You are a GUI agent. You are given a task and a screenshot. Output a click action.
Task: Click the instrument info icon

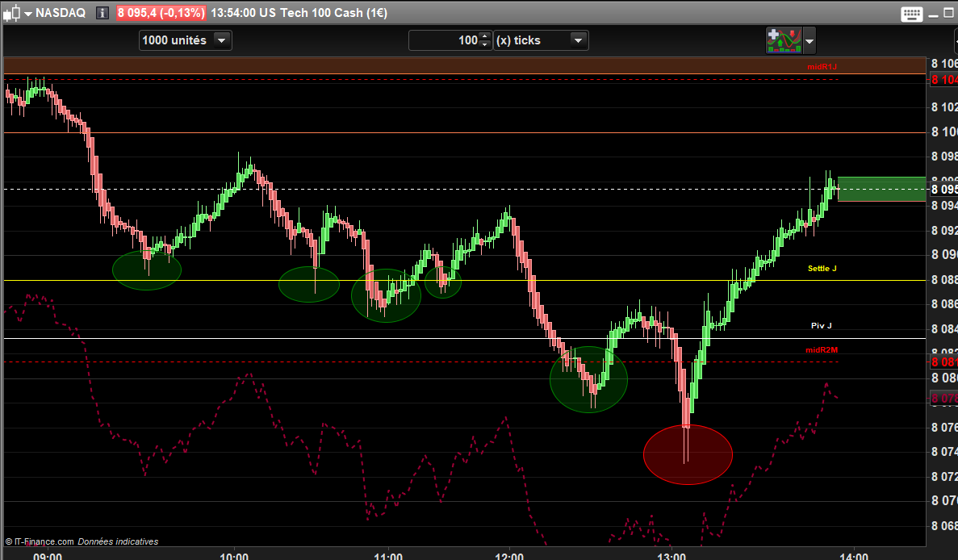tap(102, 13)
